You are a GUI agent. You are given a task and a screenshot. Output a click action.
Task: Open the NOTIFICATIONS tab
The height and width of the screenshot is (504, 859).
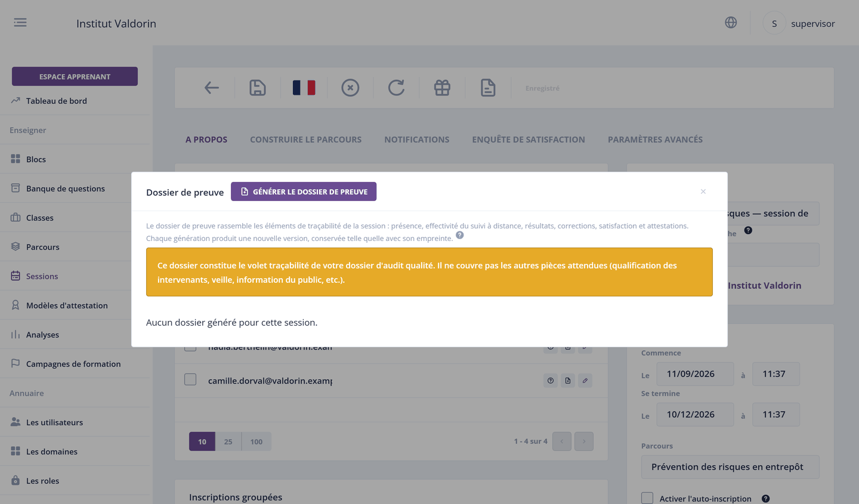point(417,140)
